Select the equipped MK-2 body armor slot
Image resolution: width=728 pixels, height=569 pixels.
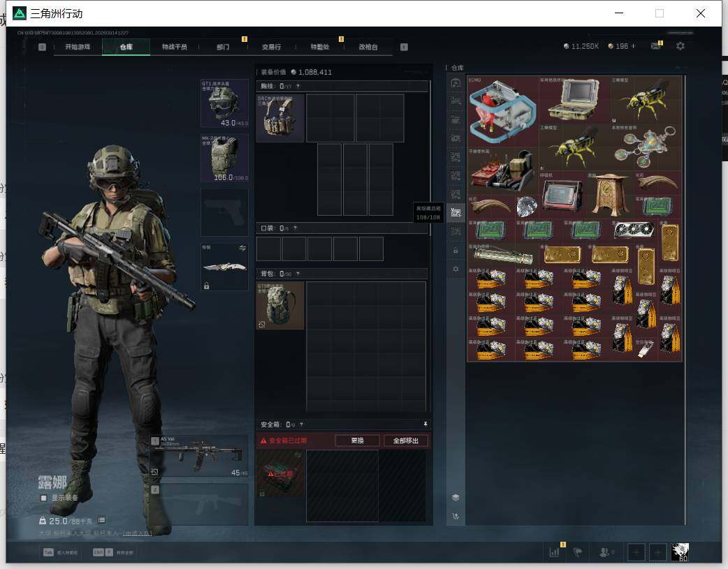(x=224, y=158)
